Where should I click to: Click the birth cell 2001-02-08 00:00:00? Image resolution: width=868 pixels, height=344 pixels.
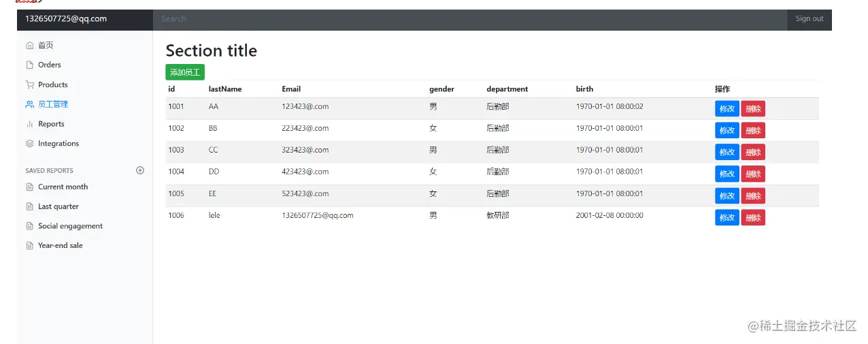click(x=610, y=216)
